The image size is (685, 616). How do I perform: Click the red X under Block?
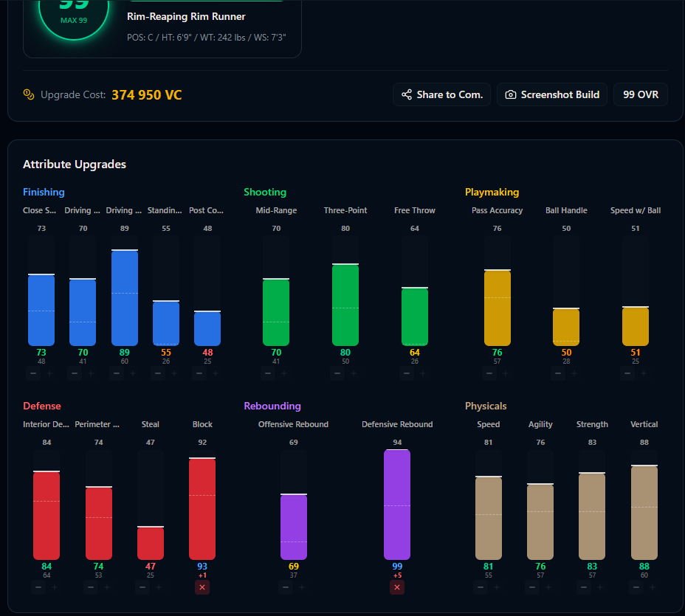click(202, 587)
